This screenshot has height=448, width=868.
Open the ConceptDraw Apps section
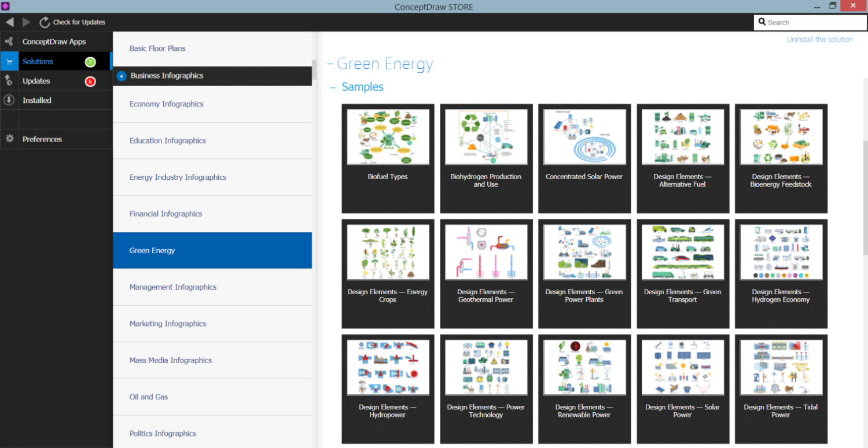point(56,42)
